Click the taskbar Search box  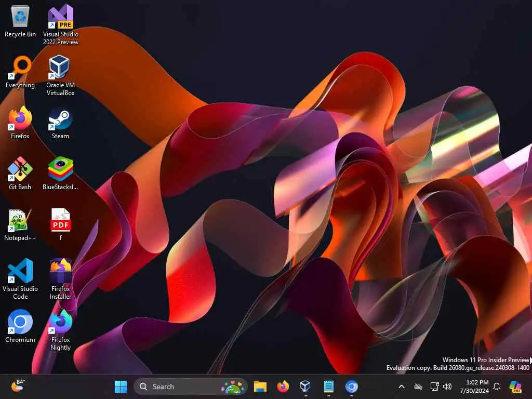click(x=190, y=387)
